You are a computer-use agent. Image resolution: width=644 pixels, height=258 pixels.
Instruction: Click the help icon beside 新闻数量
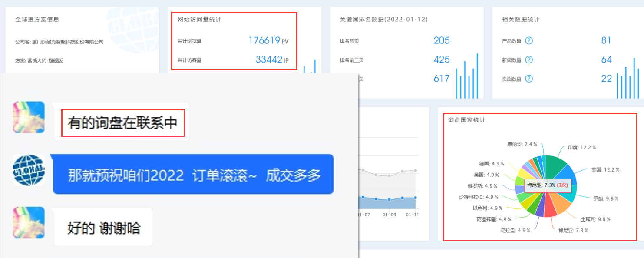[529, 60]
